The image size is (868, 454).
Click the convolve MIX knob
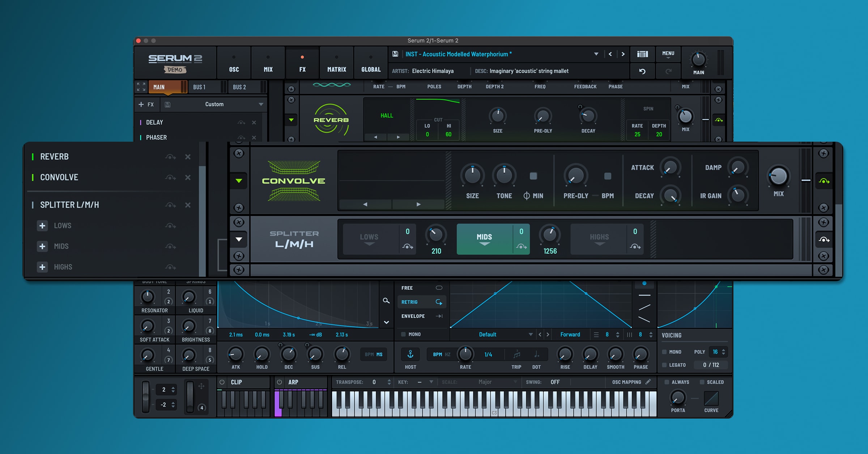click(x=778, y=176)
